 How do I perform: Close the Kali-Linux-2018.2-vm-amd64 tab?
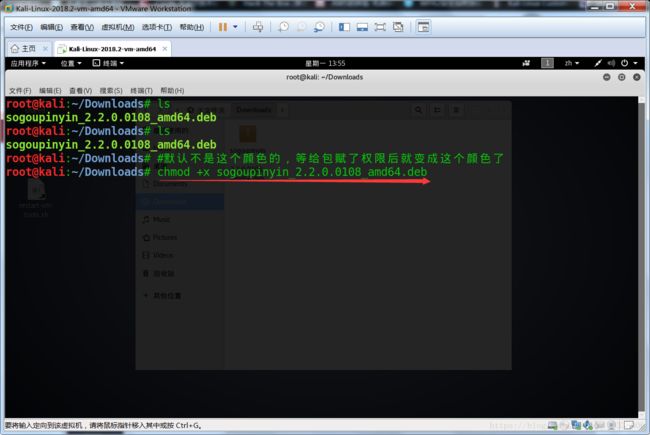point(165,49)
